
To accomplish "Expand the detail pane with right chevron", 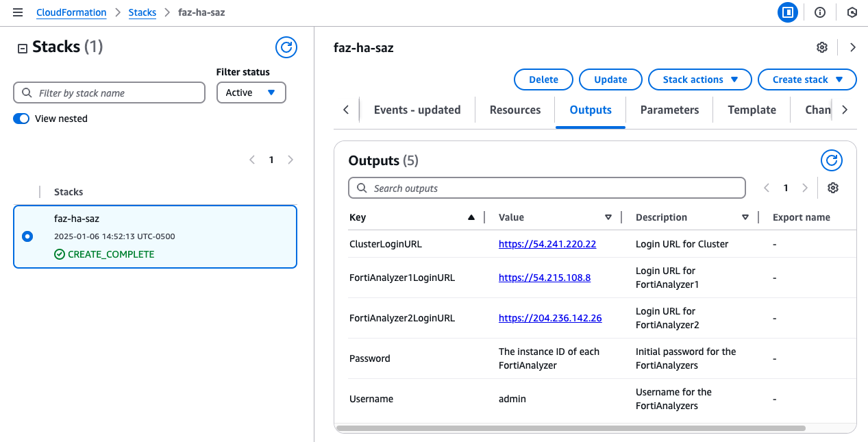I will coord(853,47).
